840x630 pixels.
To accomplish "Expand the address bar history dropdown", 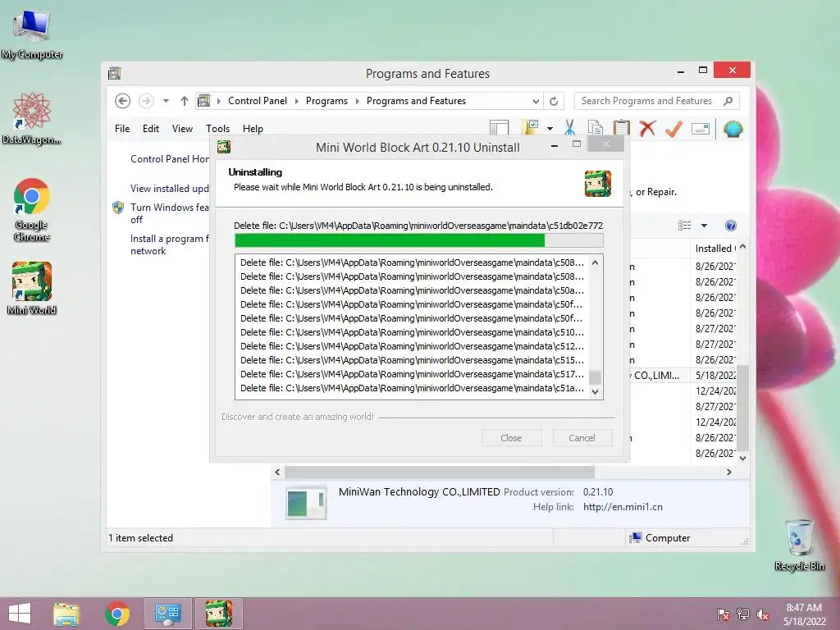I will (x=536, y=101).
